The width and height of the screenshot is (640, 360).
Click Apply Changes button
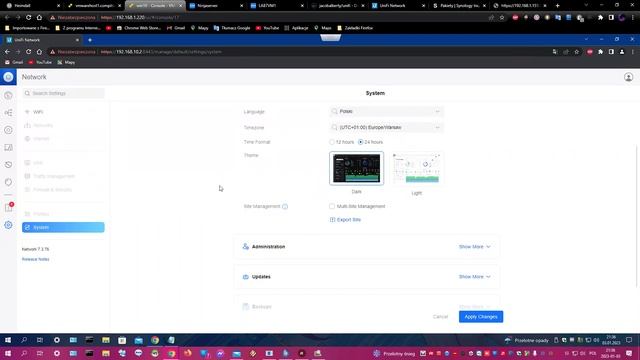point(481,317)
